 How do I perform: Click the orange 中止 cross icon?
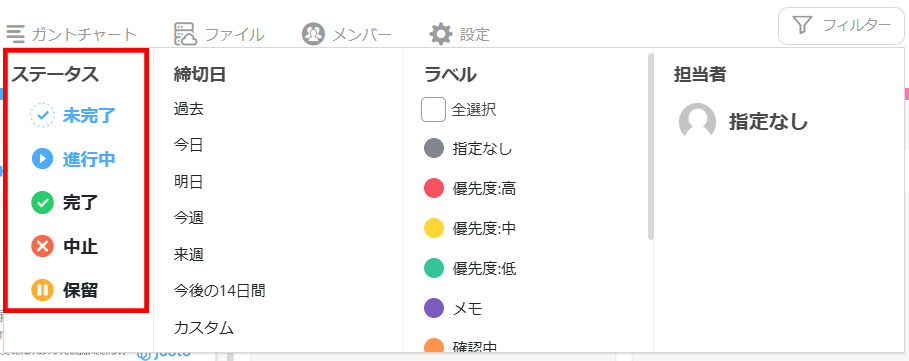42,246
